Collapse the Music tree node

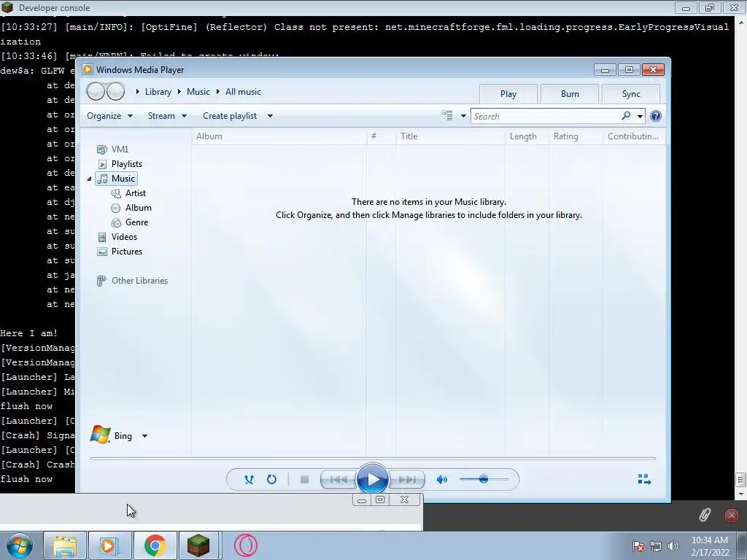pyautogui.click(x=90, y=179)
